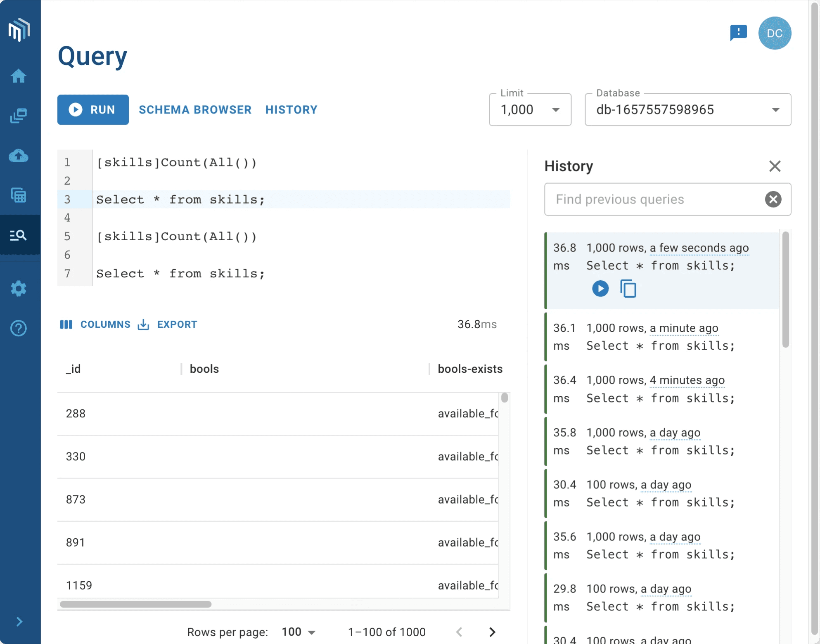Screen dimensions: 820x644
Task: Open the Schema Browser tab
Action: point(195,110)
